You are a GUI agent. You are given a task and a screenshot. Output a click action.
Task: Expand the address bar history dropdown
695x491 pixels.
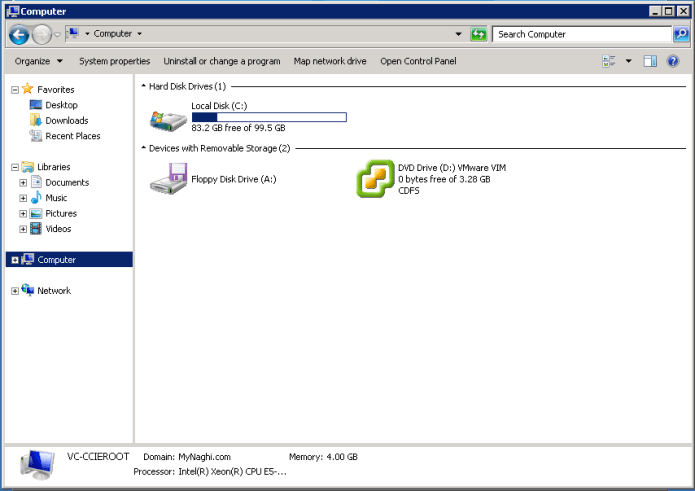(x=458, y=34)
